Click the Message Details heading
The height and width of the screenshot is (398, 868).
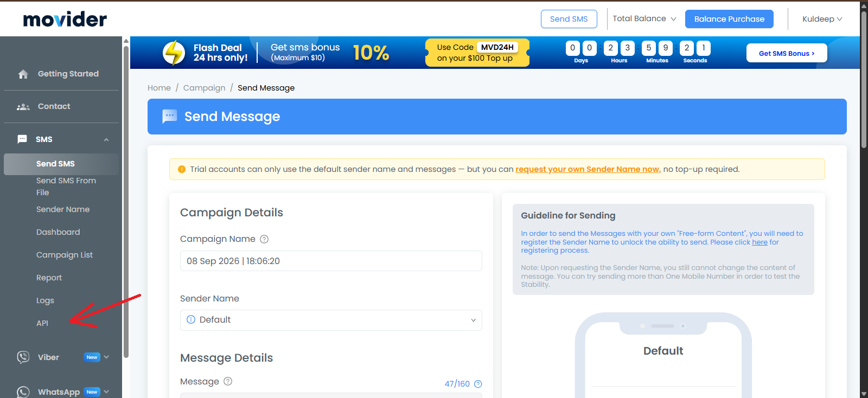point(226,358)
